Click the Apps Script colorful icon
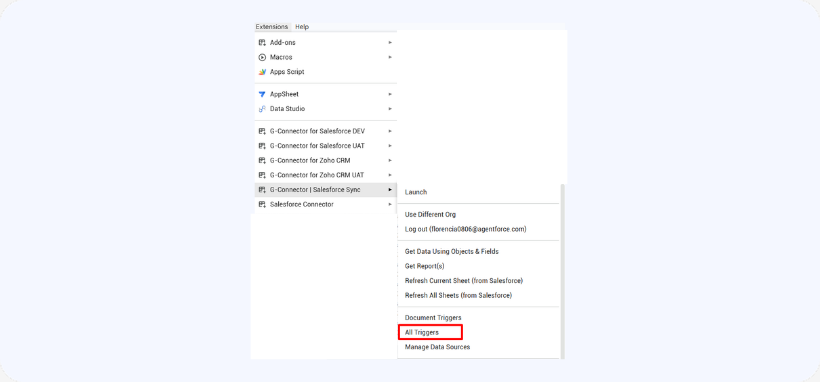Screen dimensions: 820x382 click(263, 72)
